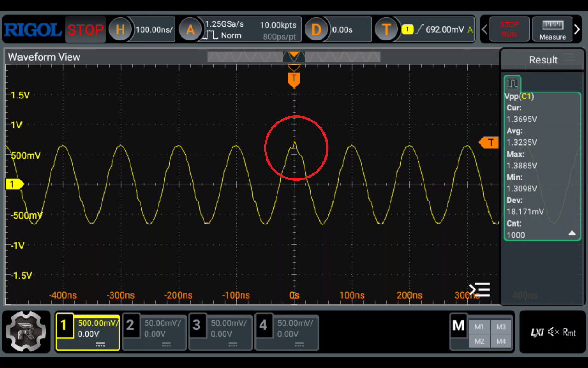Select math channel M1
Screen dimensions: 588x368
479,327
